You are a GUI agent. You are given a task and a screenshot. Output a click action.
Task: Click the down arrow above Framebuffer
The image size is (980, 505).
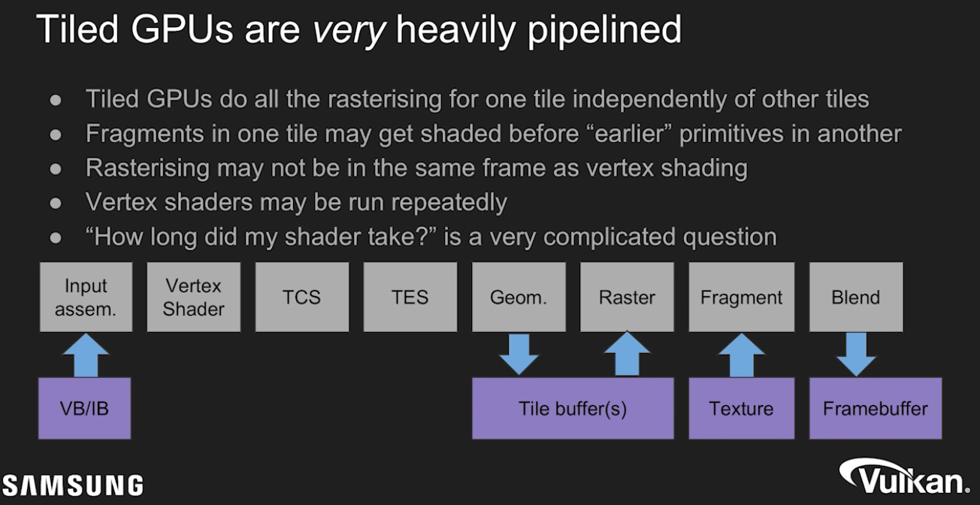(x=855, y=354)
